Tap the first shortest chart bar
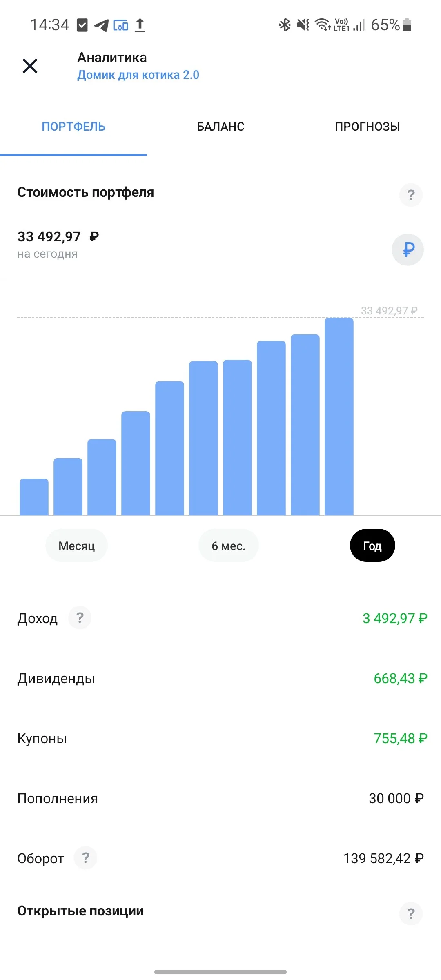441x980 pixels. pos(34,497)
